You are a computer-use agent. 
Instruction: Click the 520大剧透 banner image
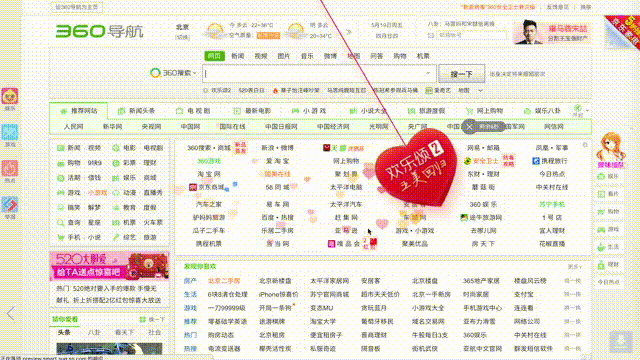coord(109,266)
